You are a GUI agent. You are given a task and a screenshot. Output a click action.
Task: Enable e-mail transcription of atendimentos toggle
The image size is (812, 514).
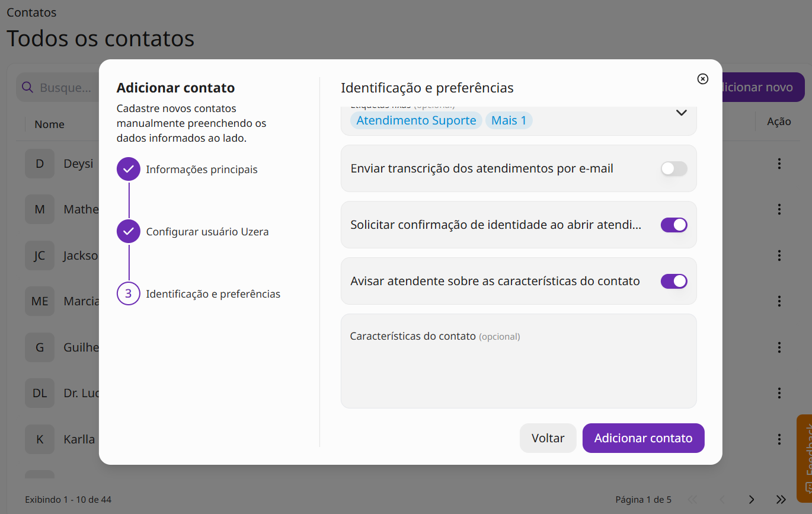point(674,169)
